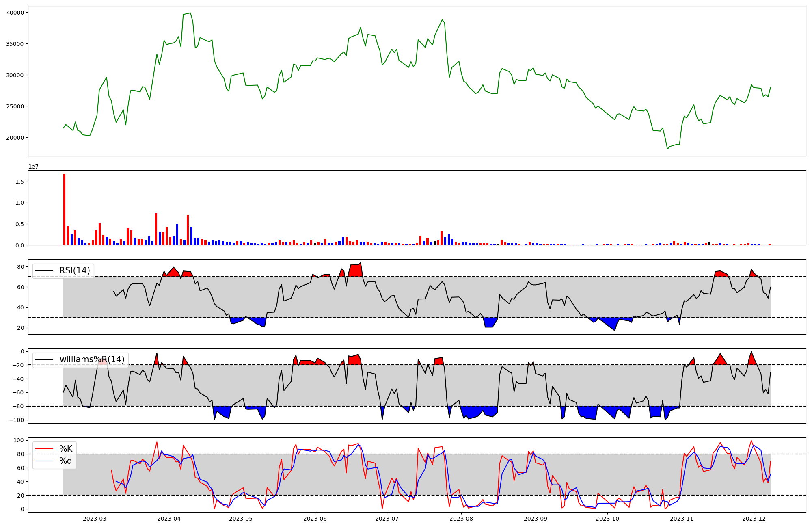The width and height of the screenshot is (812, 528).
Task: Click the 2023-09 x-axis tick label
Action: pos(536,519)
